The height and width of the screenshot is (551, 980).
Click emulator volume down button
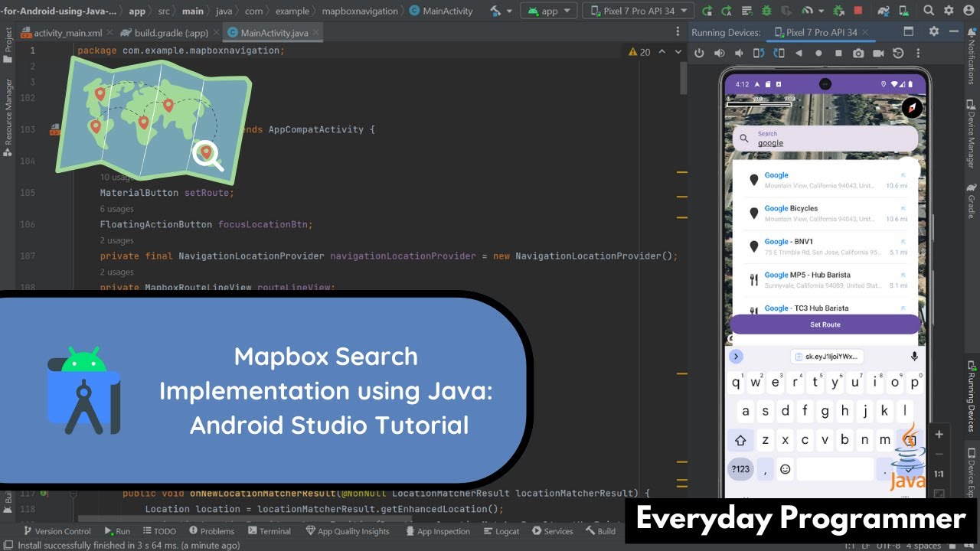click(739, 53)
